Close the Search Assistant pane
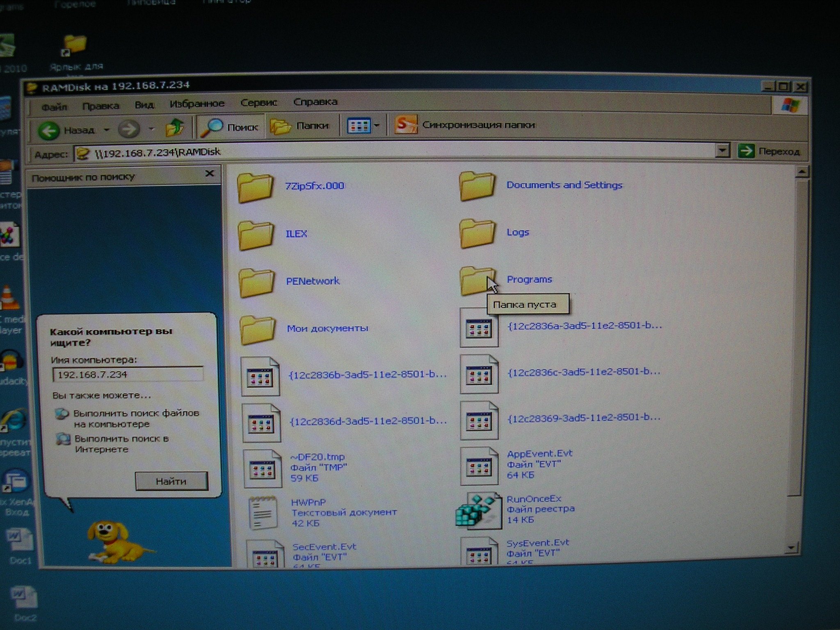This screenshot has width=840, height=630. (x=210, y=173)
